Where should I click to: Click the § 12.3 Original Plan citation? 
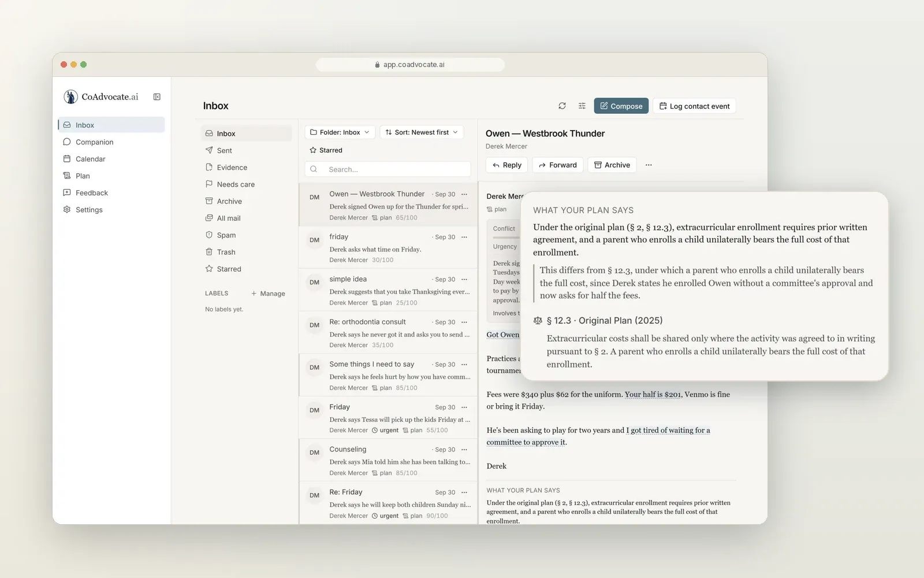[x=599, y=321]
